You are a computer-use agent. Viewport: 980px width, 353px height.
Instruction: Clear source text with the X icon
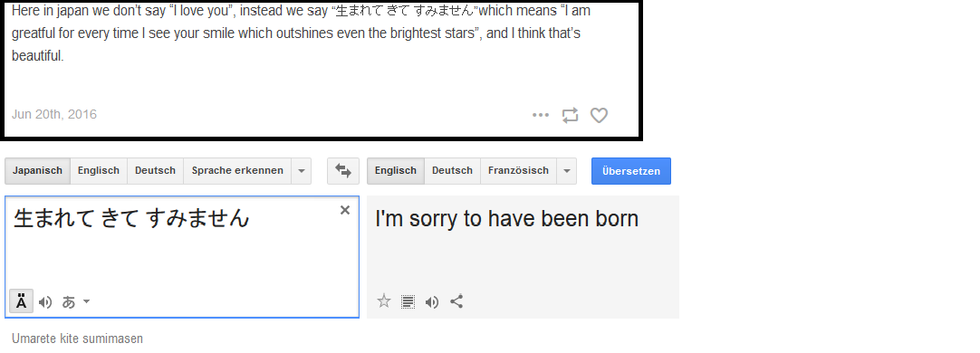pyautogui.click(x=344, y=211)
